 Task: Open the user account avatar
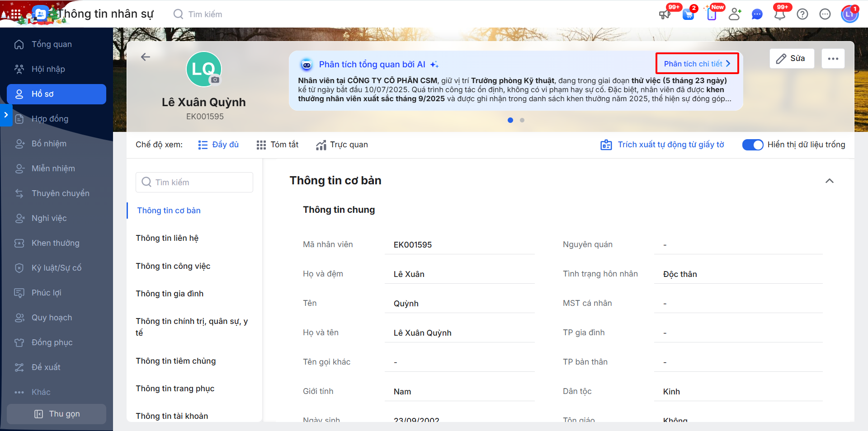849,14
